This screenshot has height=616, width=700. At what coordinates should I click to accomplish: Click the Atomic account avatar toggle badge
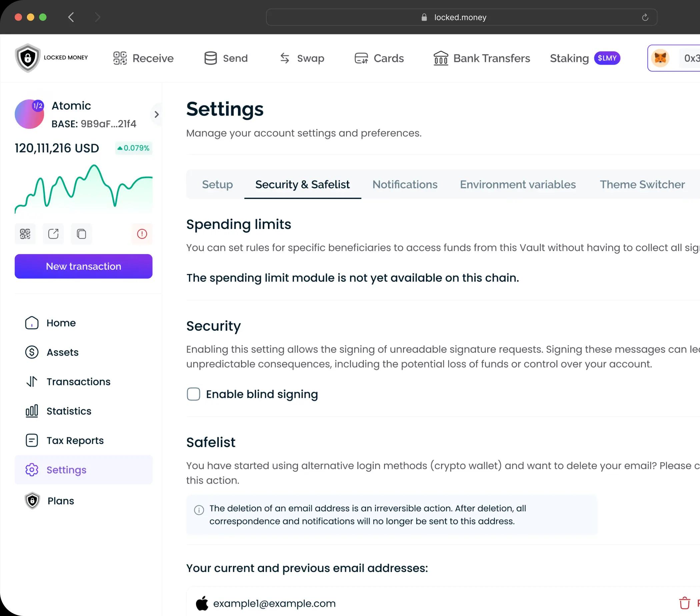[x=37, y=106]
